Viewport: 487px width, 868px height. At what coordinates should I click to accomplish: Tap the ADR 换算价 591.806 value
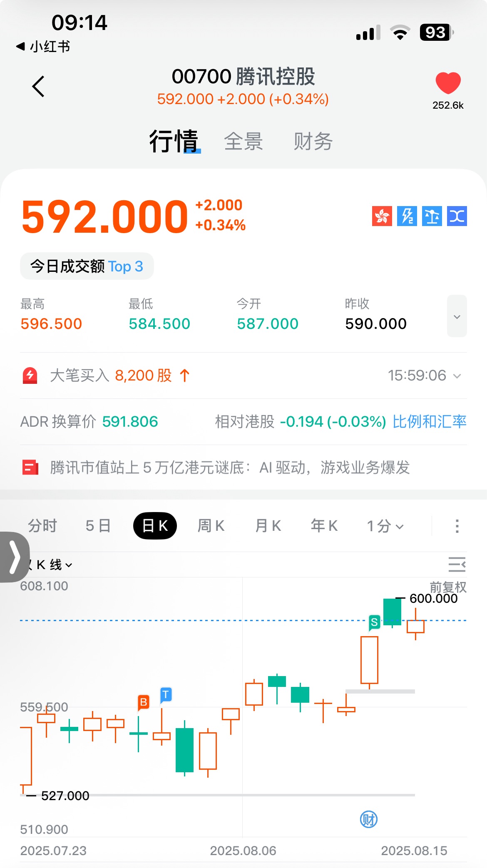[x=130, y=422]
